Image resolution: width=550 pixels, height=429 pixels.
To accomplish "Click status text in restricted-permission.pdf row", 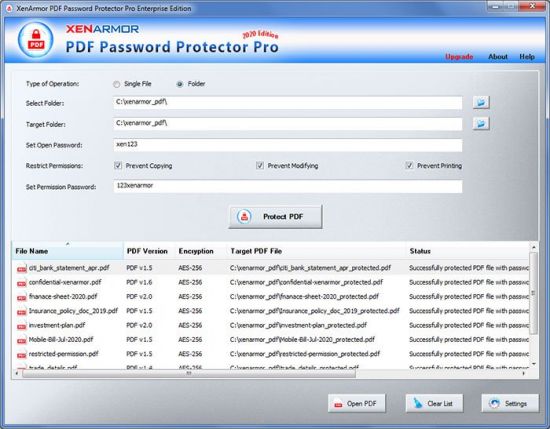I will [x=469, y=354].
